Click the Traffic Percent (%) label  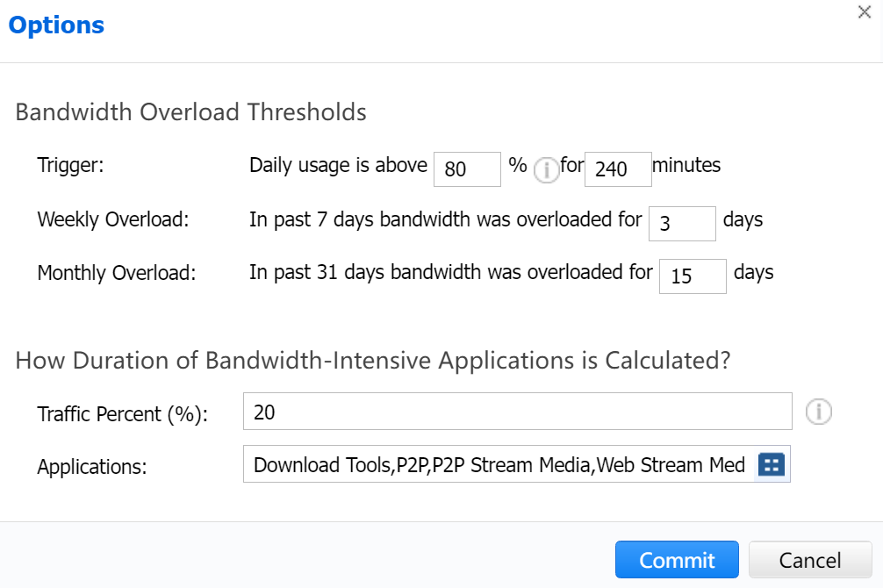click(x=122, y=414)
